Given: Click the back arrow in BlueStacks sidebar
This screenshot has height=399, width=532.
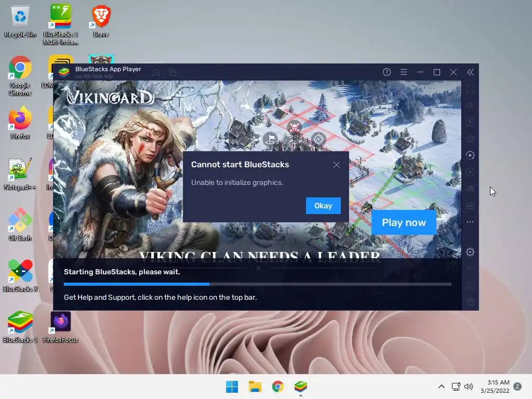Looking at the screenshot, I should click(470, 269).
